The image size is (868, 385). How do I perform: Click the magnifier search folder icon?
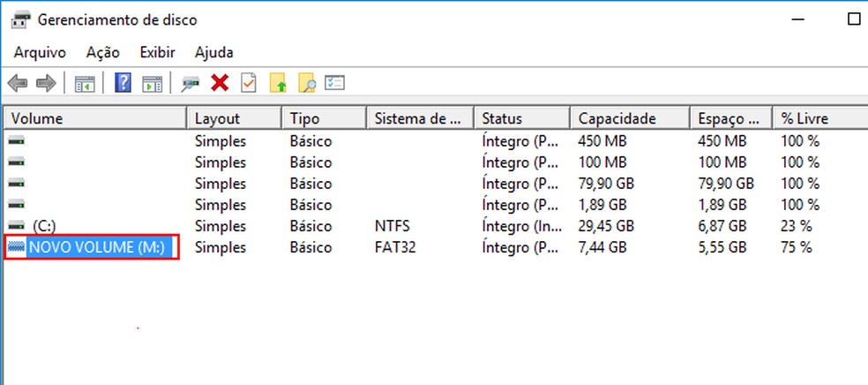[306, 83]
